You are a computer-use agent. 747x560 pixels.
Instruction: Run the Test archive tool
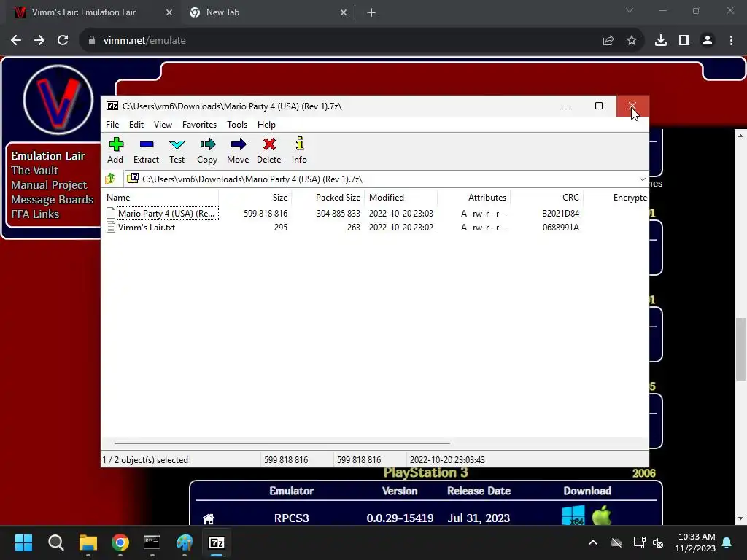177,150
